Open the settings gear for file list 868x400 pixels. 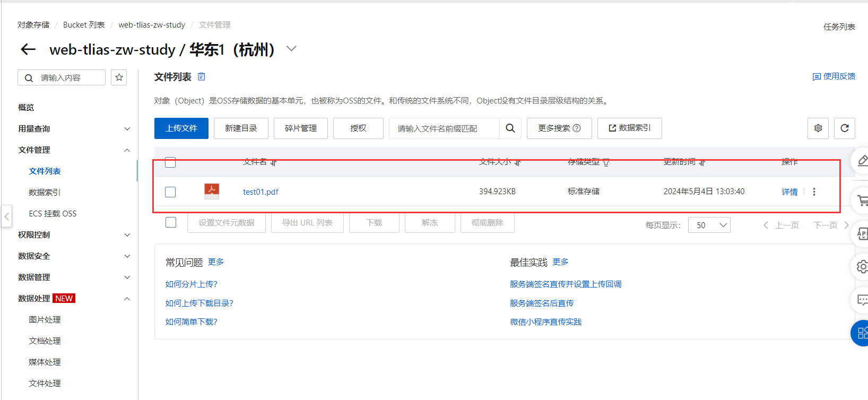coord(818,128)
